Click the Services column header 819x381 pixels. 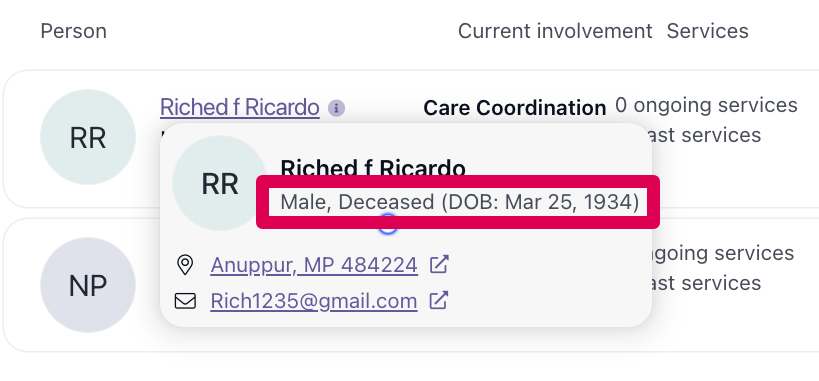708,31
